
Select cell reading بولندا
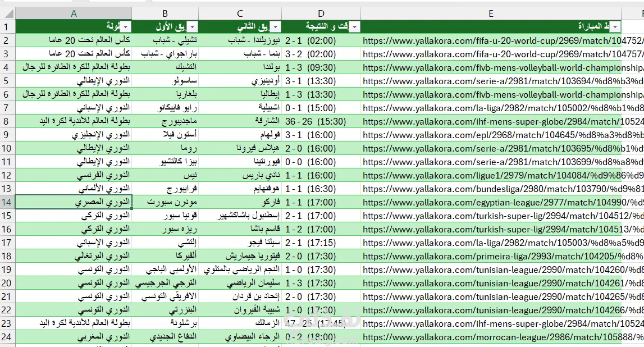click(x=240, y=67)
